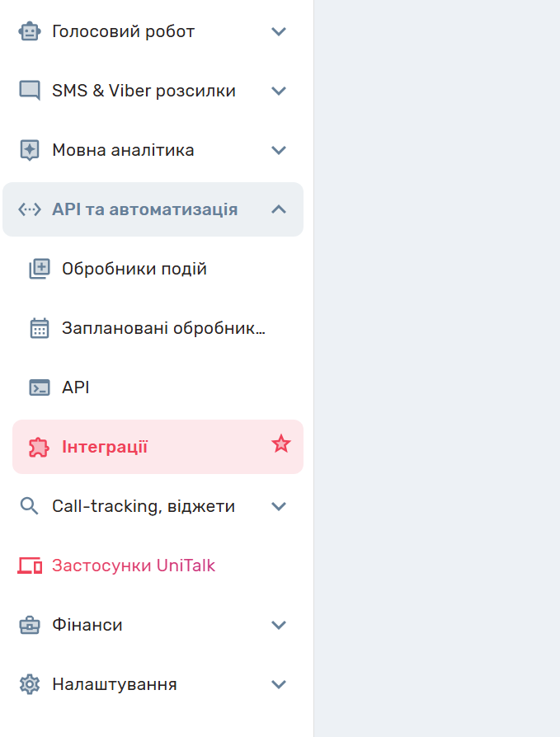Screen dimensions: 560x737
Task: Click the gear icon beside Налаштування
Action: click(x=30, y=685)
